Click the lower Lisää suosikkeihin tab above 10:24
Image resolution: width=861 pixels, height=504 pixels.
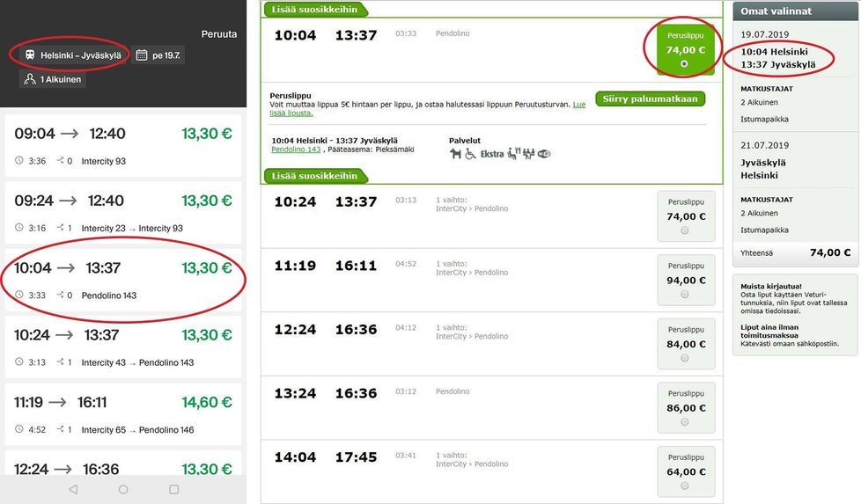coord(314,176)
